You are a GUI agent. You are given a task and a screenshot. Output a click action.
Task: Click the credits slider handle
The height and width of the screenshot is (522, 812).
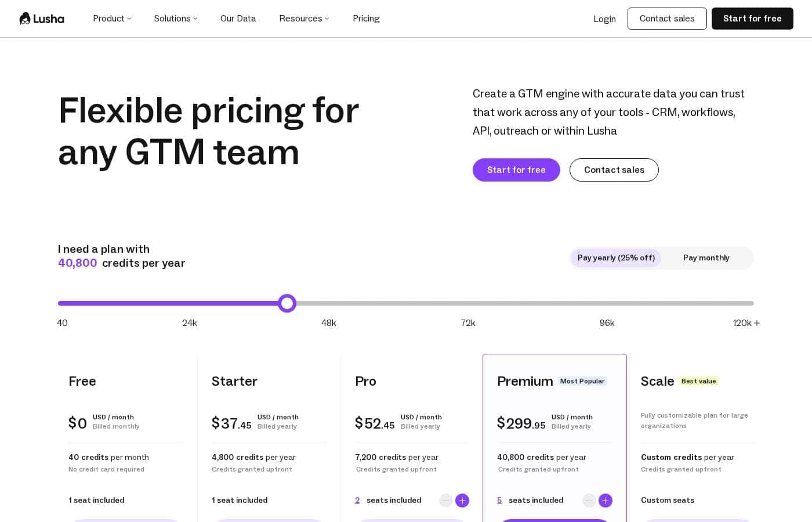tap(287, 303)
